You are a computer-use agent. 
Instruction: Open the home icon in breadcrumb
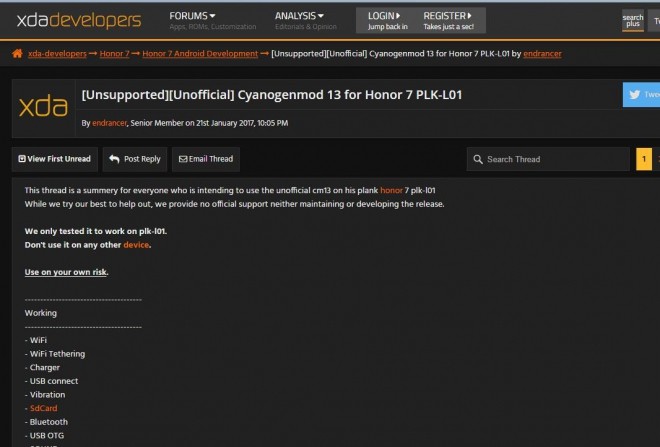[17, 53]
